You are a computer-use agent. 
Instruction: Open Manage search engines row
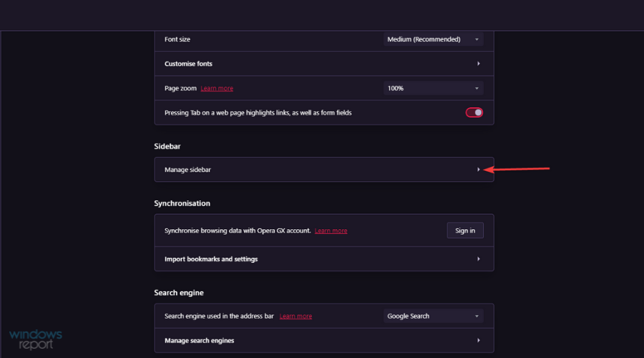324,340
